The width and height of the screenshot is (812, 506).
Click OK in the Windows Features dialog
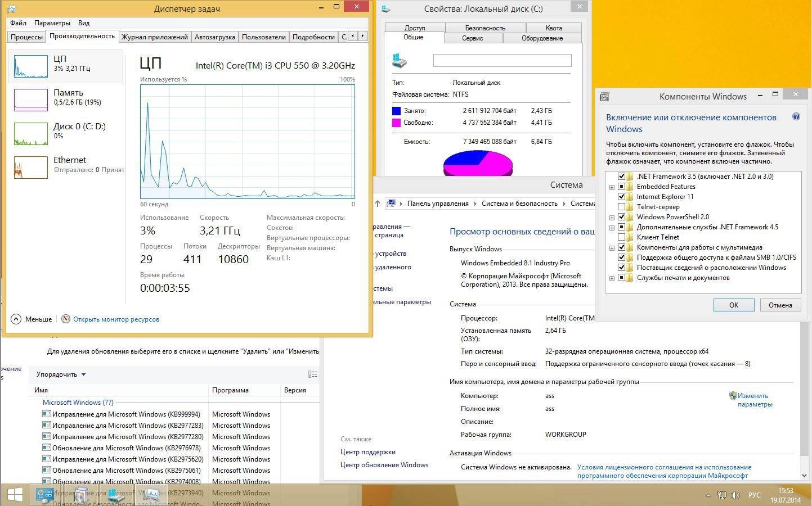(x=734, y=305)
